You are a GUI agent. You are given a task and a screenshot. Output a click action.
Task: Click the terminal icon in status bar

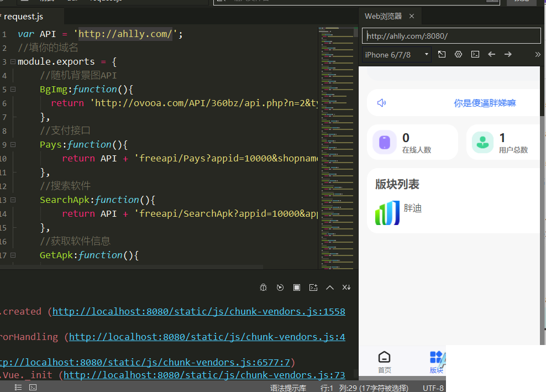click(33, 388)
